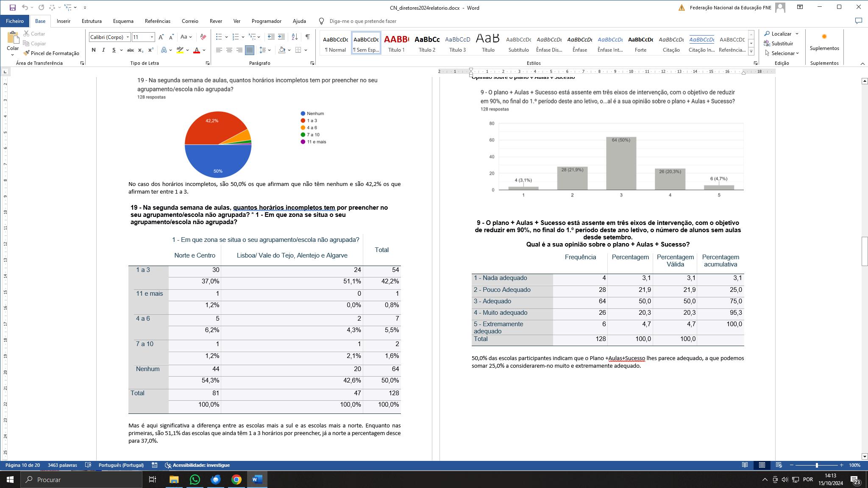The width and height of the screenshot is (868, 488).
Task: Switch to the Inserir tab
Action: [64, 21]
